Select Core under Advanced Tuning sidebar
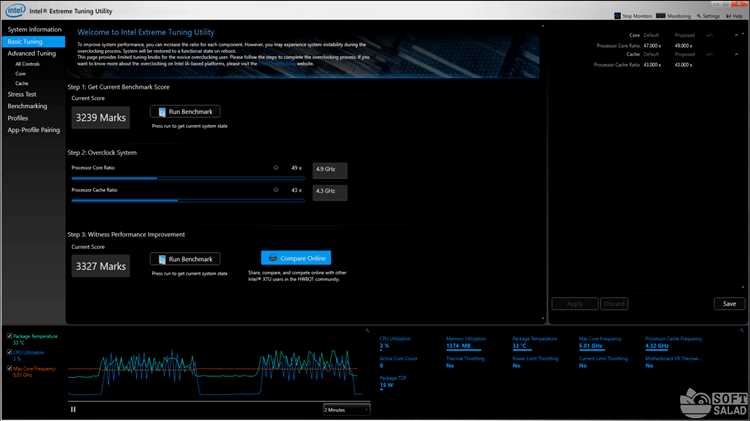The width and height of the screenshot is (750, 421). point(20,74)
